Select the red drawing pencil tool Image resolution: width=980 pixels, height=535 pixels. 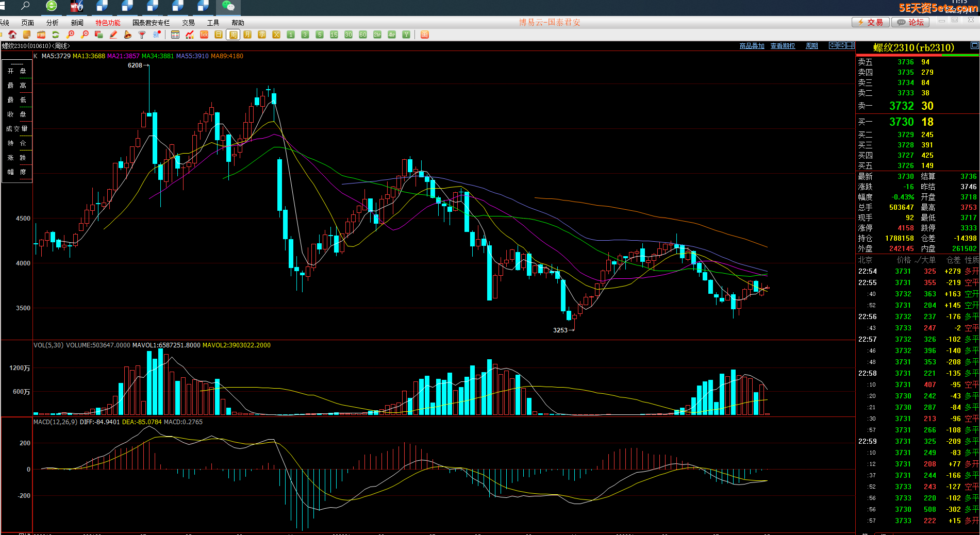[113, 35]
